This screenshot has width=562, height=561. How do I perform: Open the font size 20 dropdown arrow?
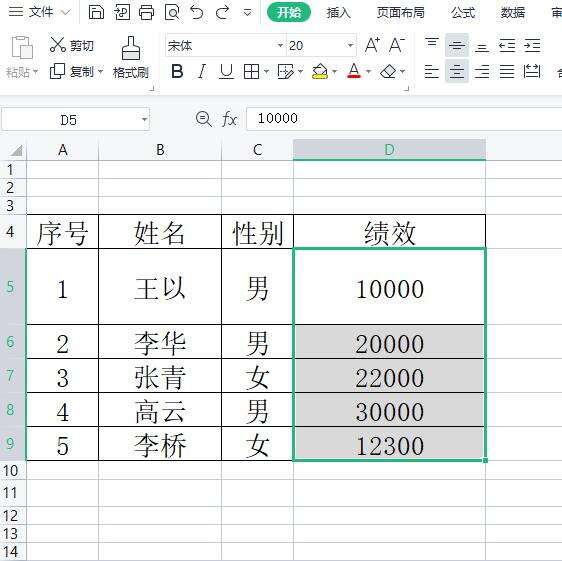[x=350, y=46]
